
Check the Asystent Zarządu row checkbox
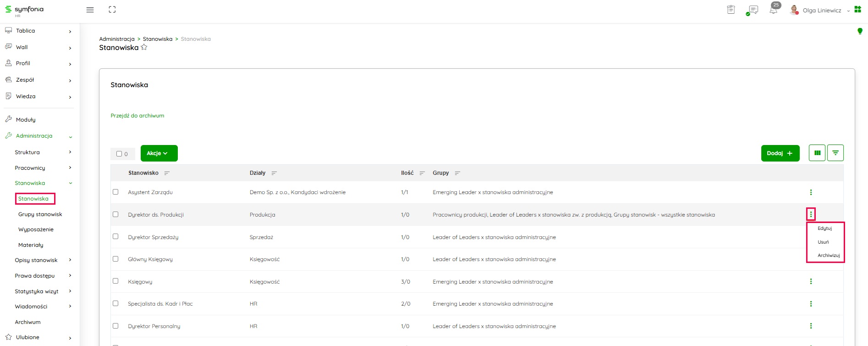click(x=115, y=192)
